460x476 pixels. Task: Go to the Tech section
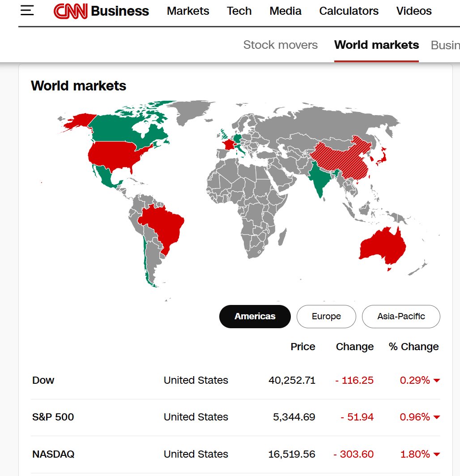(x=239, y=11)
